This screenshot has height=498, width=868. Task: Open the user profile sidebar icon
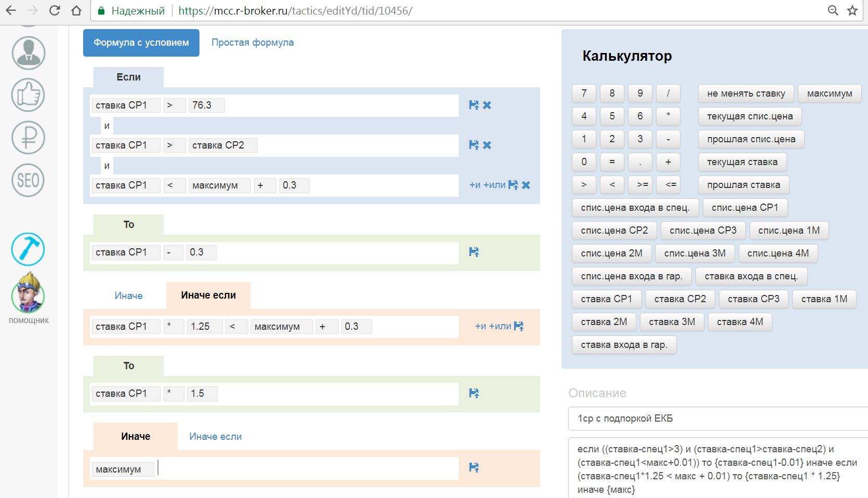coord(29,53)
